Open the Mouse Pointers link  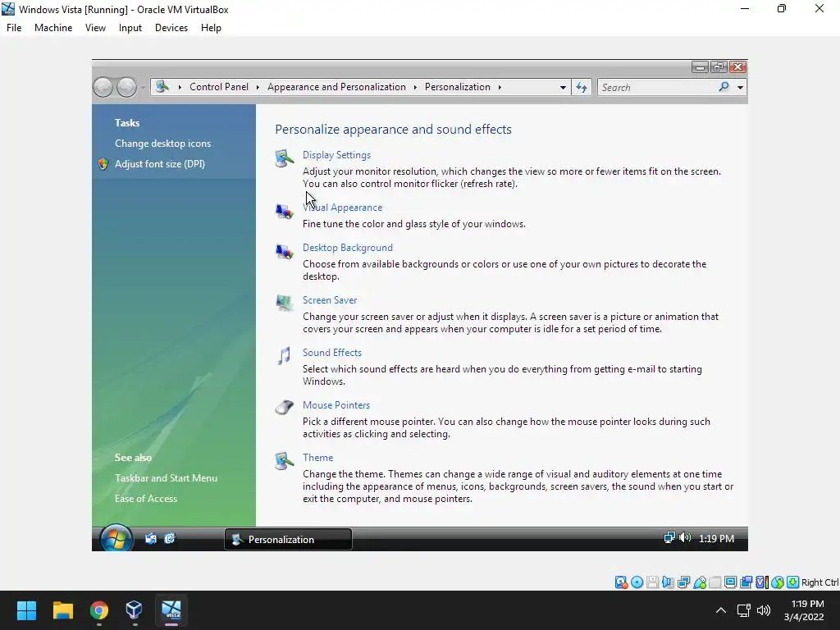(x=336, y=405)
